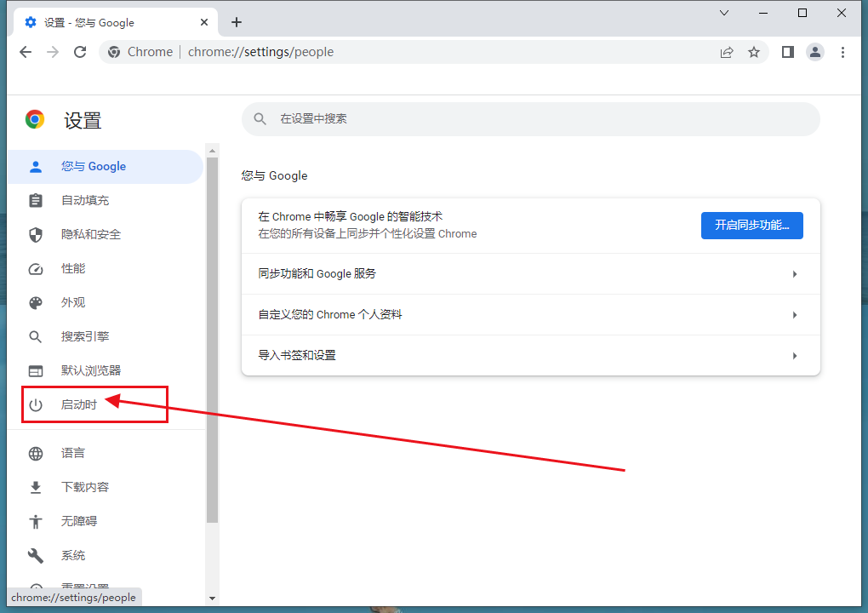
Task: Open the 隐私和安全 section
Action: coord(106,235)
